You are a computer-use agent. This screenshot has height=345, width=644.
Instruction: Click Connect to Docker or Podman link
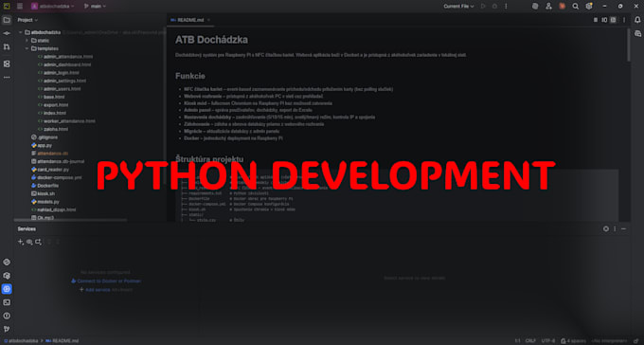click(x=109, y=281)
